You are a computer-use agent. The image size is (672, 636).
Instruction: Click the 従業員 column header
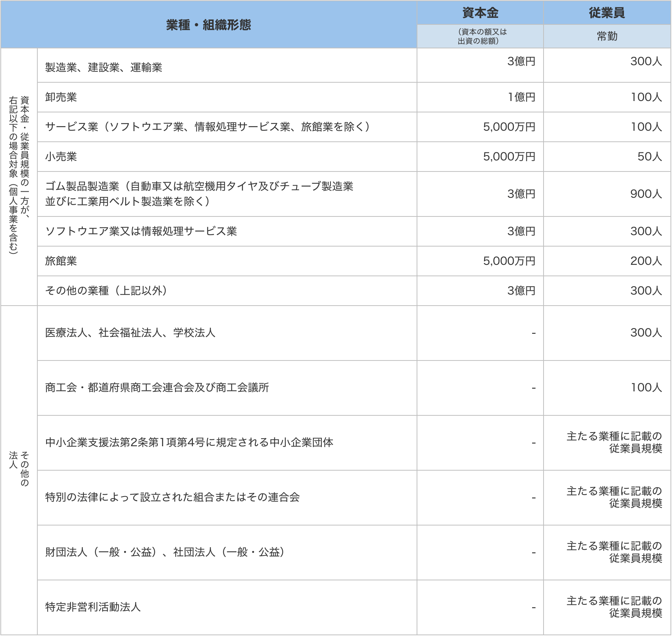click(x=607, y=13)
